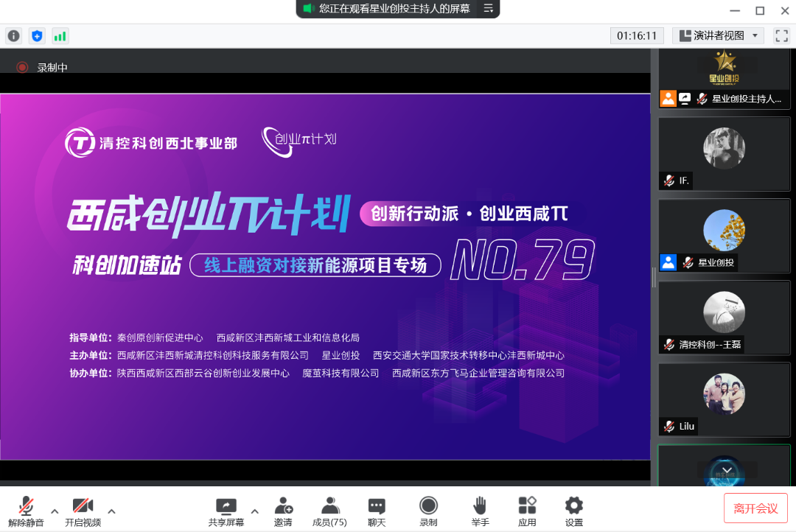
Task: Check network signal quality indicator
Action: coord(60,35)
